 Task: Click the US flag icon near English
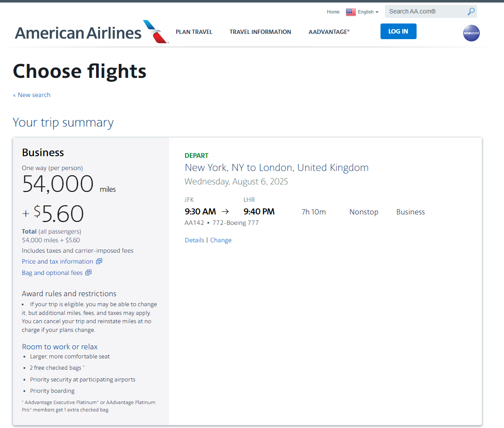350,12
